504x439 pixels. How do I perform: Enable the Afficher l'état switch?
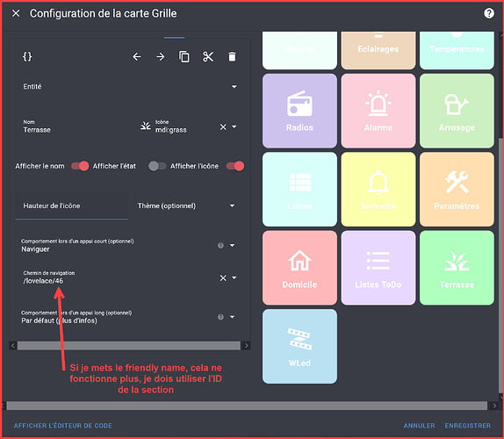[x=157, y=166]
